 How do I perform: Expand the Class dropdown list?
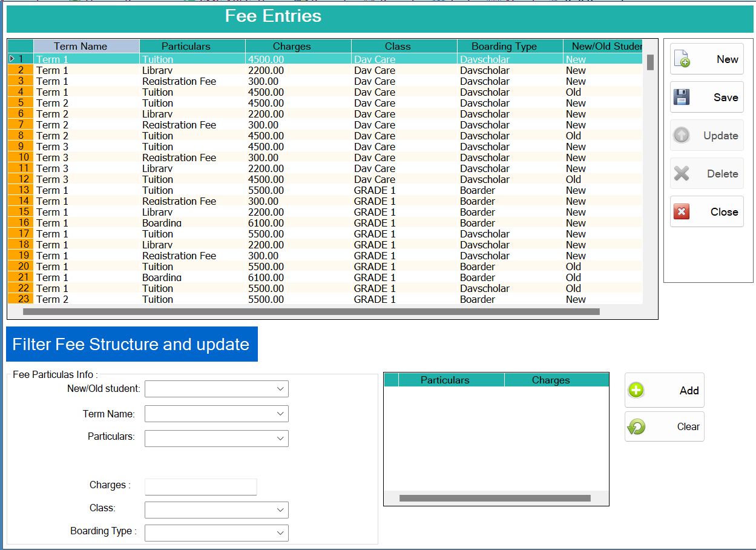[x=280, y=510]
